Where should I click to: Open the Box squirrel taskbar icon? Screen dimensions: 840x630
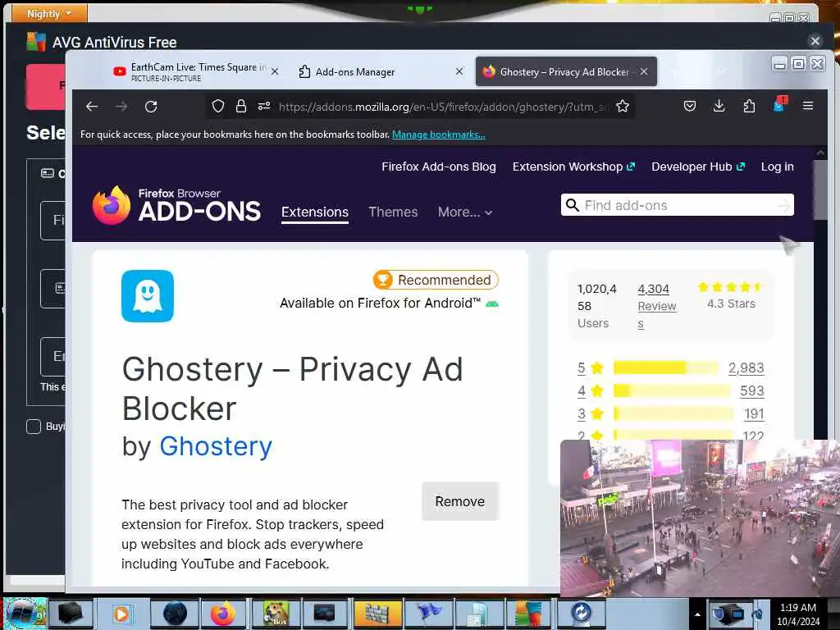pos(275,614)
